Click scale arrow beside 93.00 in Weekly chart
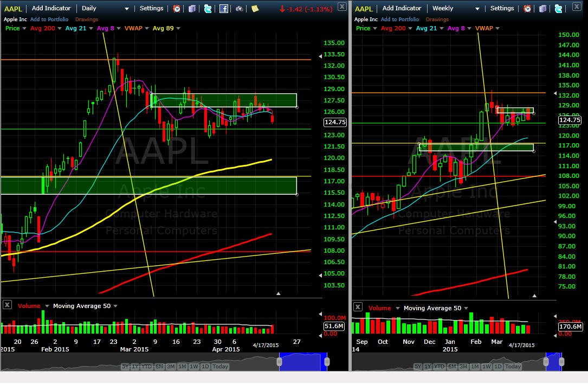This screenshot has height=384, width=588. [555, 222]
